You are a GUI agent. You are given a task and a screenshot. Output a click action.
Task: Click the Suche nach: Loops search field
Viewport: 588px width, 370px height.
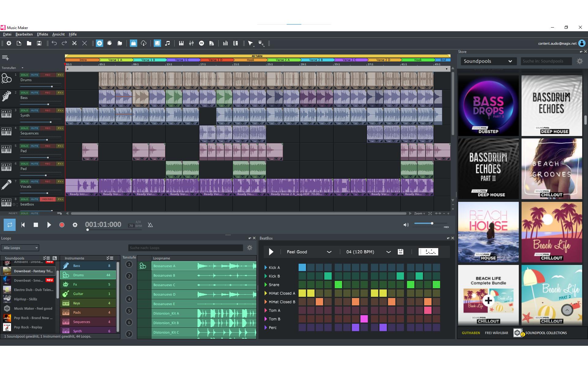click(186, 248)
